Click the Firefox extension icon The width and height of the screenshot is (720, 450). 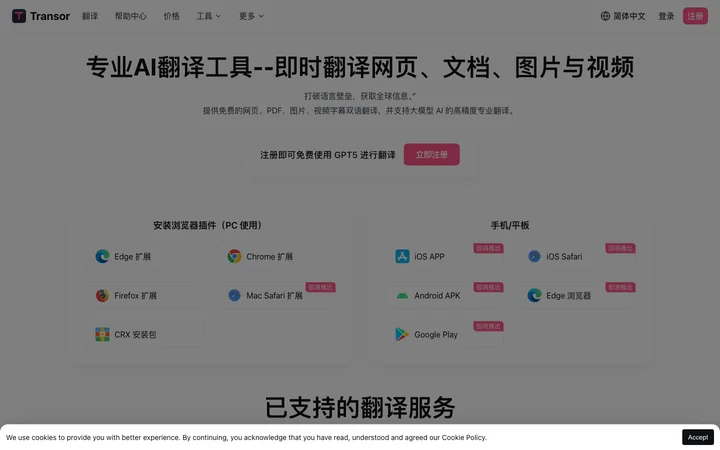[102, 295]
